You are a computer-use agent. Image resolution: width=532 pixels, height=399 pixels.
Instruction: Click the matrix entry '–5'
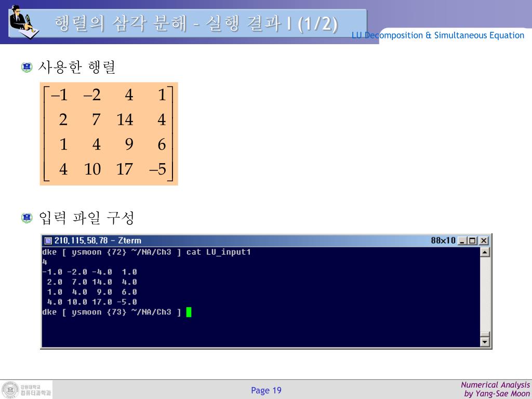click(x=158, y=169)
